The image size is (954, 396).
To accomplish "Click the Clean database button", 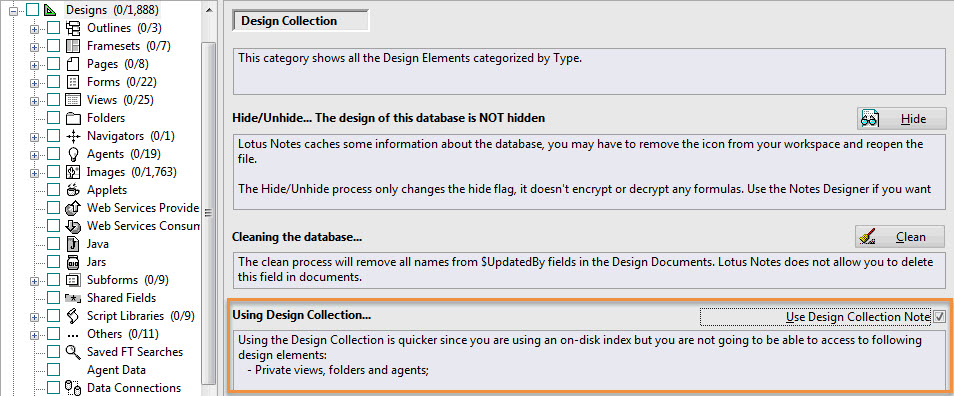I will point(900,237).
